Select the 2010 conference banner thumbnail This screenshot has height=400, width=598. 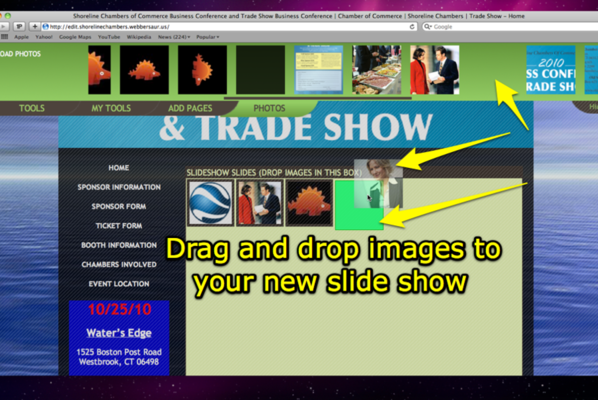551,70
